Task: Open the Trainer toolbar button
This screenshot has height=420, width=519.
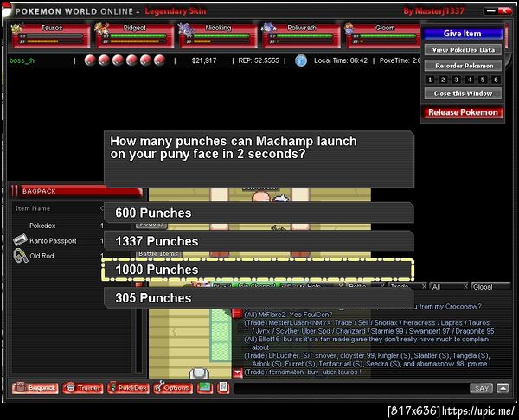Action: pyautogui.click(x=83, y=388)
